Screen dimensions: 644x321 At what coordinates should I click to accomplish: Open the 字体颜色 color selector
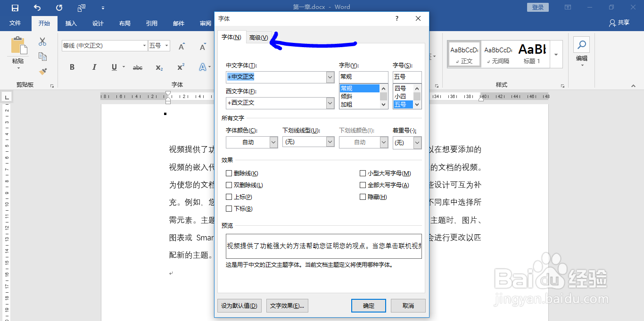274,141
